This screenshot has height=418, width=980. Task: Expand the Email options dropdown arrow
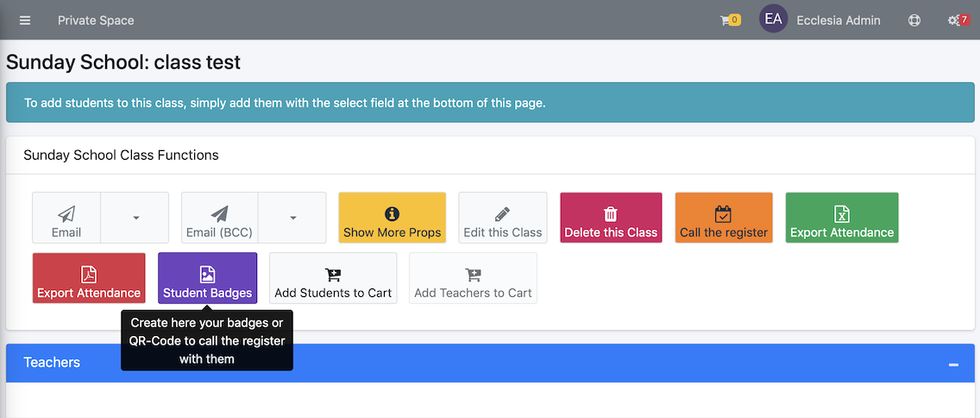click(135, 218)
